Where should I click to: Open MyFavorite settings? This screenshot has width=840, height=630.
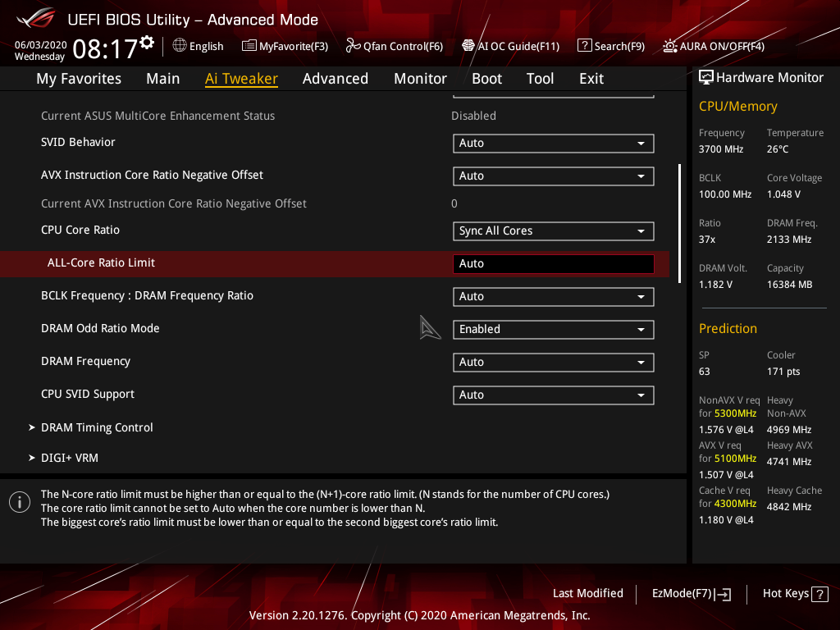[285, 46]
